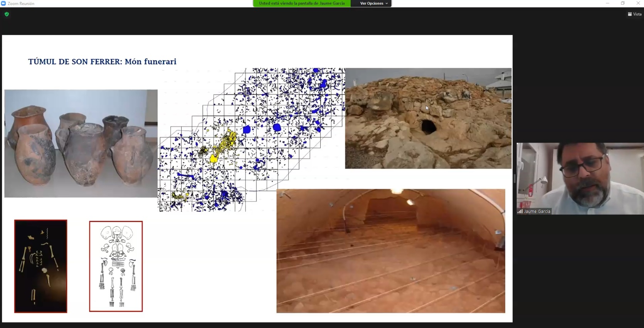The height and width of the screenshot is (328, 644).
Task: Click the underground chamber photo
Action: tap(391, 251)
